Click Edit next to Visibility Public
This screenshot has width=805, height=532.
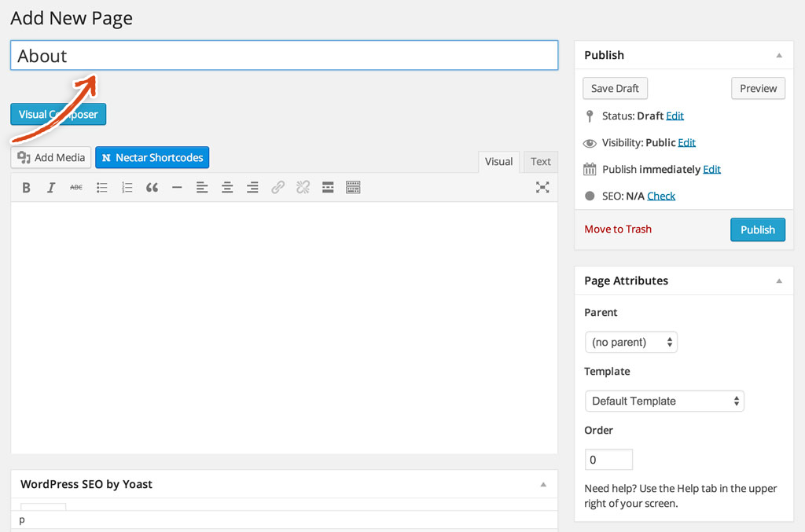coord(685,142)
